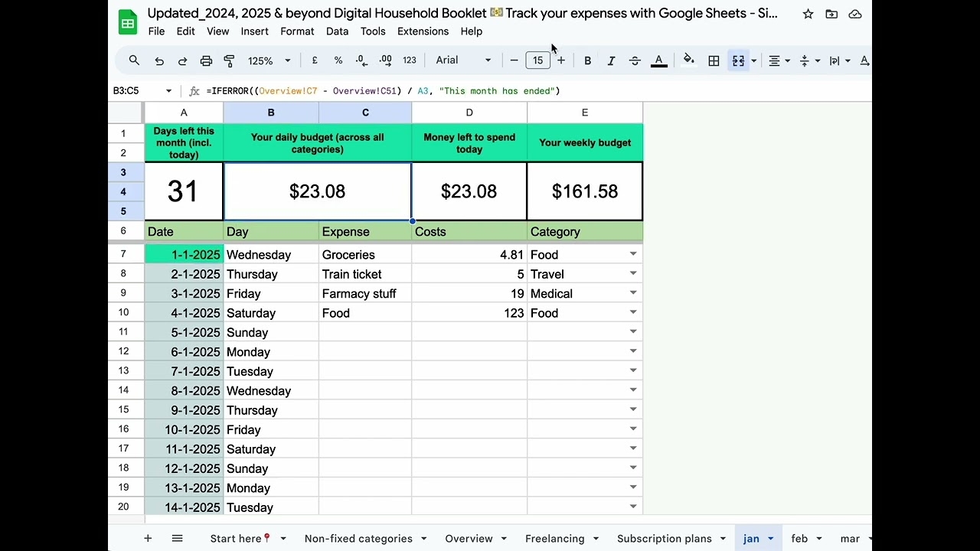Expand merge type dropdown arrow

click(x=754, y=60)
